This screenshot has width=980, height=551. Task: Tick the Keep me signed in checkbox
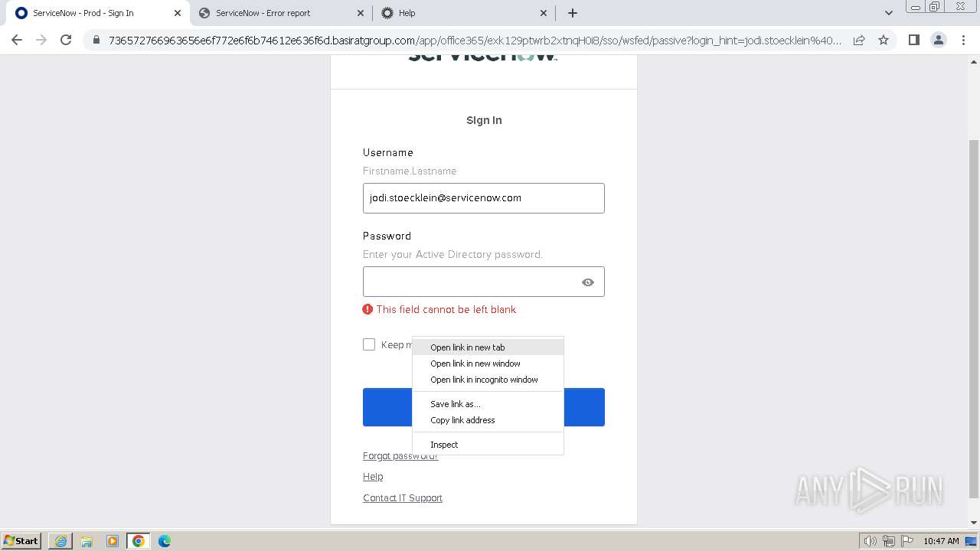(369, 344)
